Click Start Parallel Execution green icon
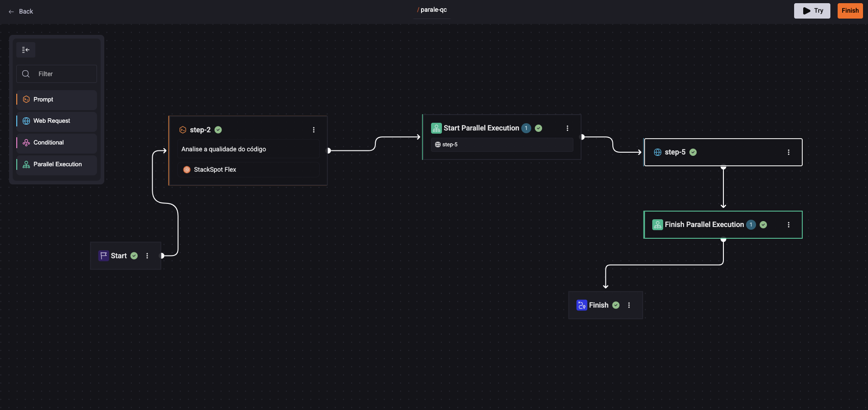The height and width of the screenshot is (410, 868). (x=436, y=128)
